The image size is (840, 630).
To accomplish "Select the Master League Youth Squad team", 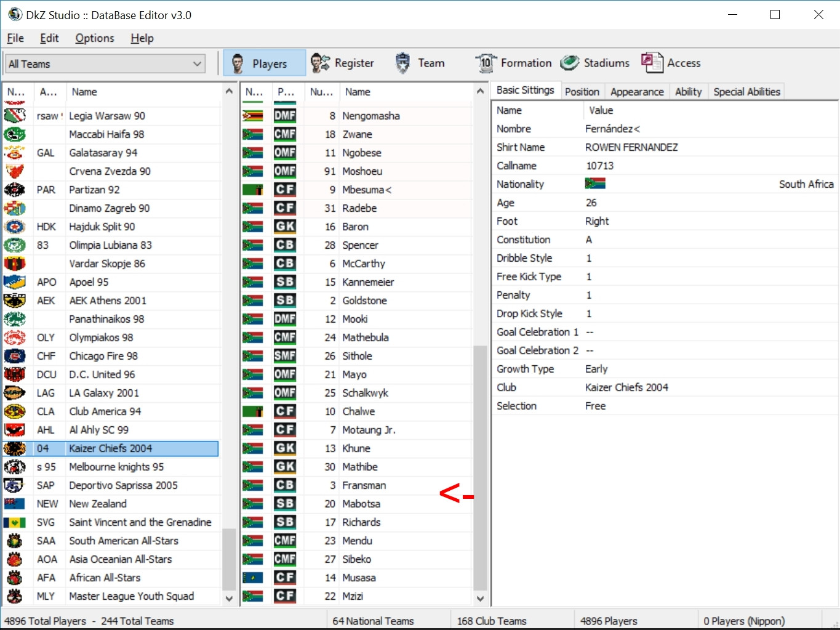I will [x=111, y=596].
